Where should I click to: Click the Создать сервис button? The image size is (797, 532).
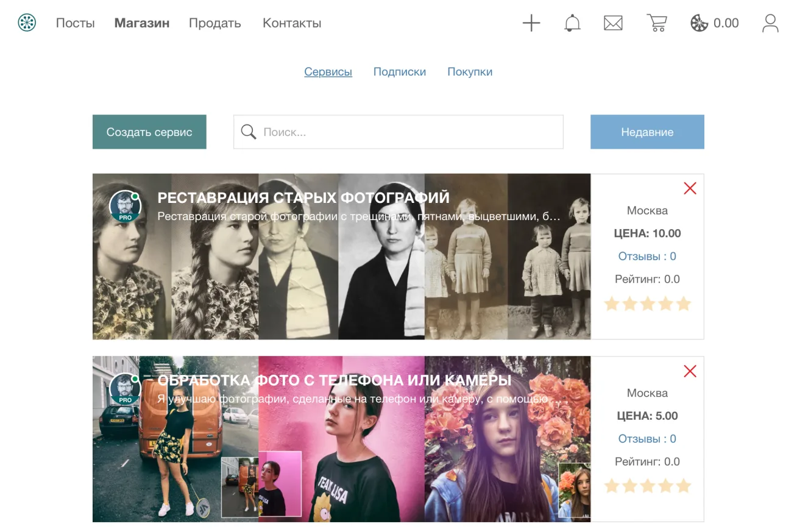149,132
